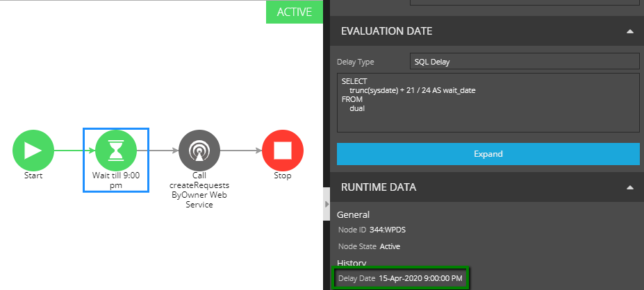Select the web service call node icon
This screenshot has width=644, height=290.
pos(199,150)
